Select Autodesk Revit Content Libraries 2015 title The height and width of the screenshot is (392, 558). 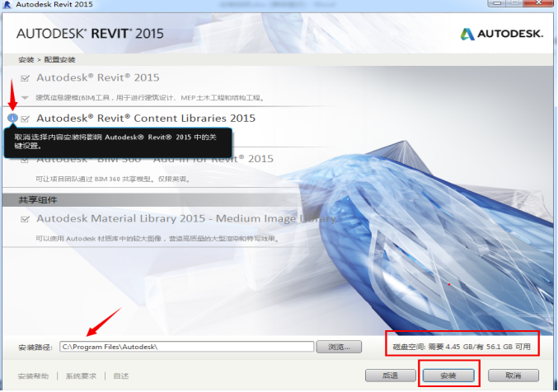(x=146, y=118)
